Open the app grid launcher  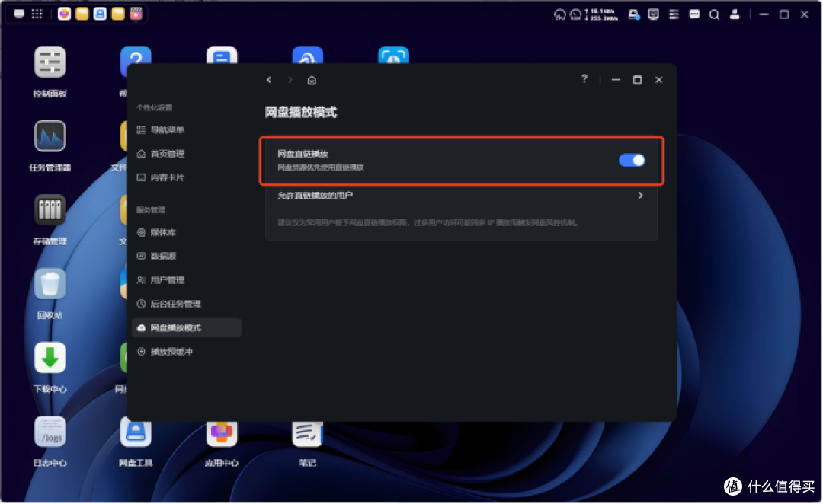(37, 14)
